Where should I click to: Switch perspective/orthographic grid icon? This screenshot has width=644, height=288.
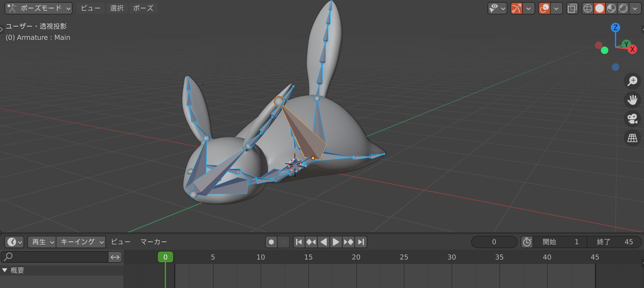(x=632, y=138)
